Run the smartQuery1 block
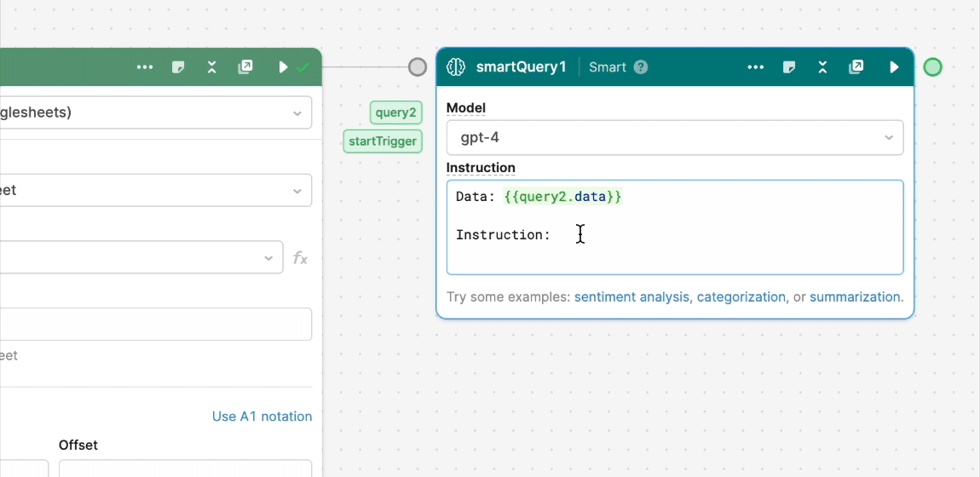980x477 pixels. pyautogui.click(x=894, y=67)
